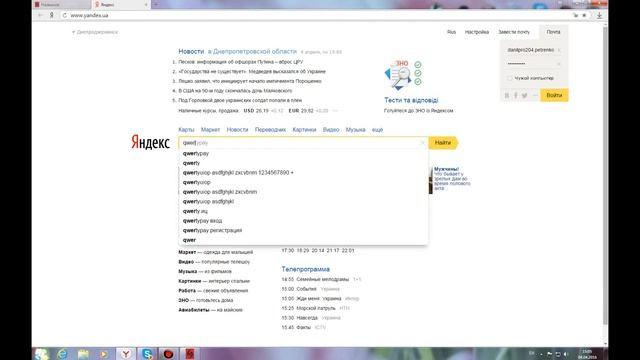
Task: Open the Картинки service tab
Action: point(304,130)
